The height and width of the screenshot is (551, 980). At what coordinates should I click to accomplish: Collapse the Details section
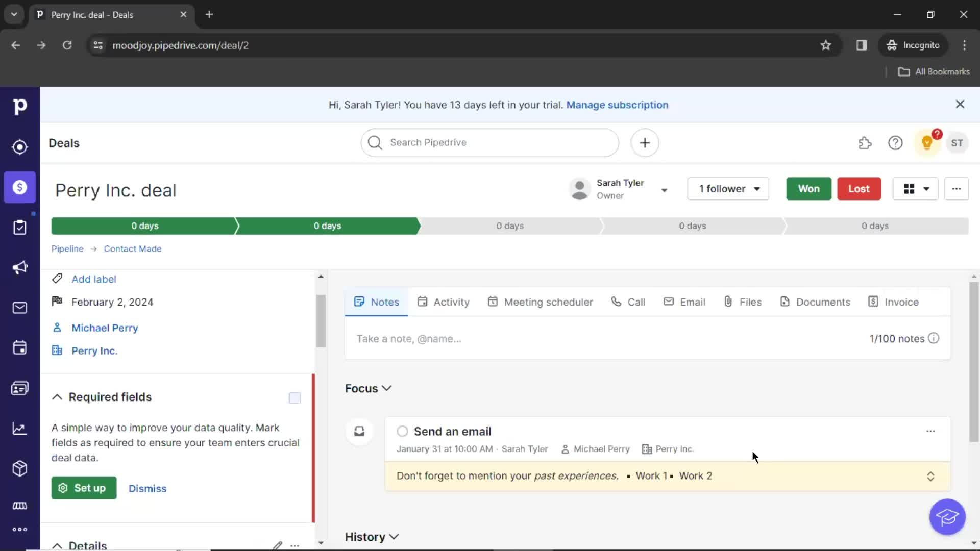point(57,546)
